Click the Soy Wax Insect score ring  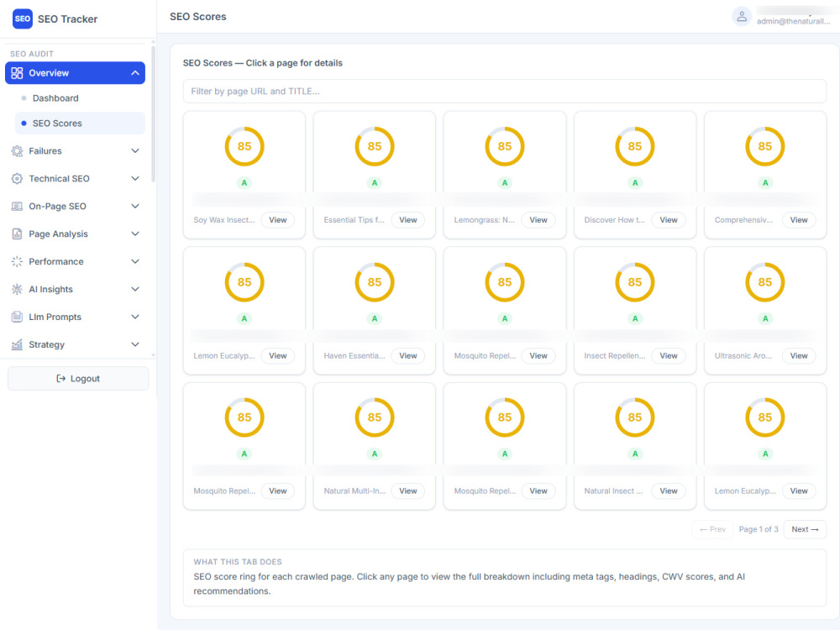point(244,146)
